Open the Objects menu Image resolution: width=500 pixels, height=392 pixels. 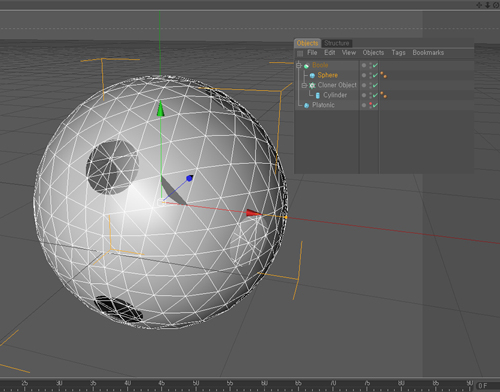373,53
